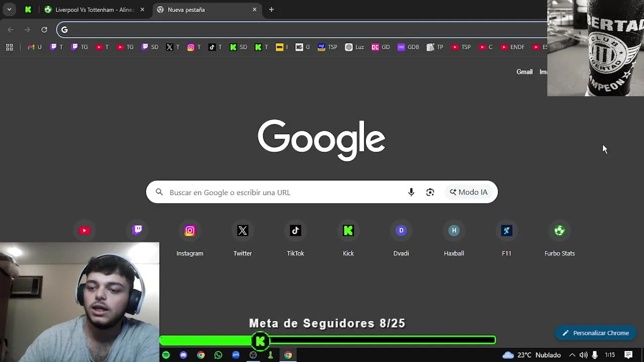Open the Instagram shortcut tile
The width and height of the screenshot is (644, 362).
point(190,239)
